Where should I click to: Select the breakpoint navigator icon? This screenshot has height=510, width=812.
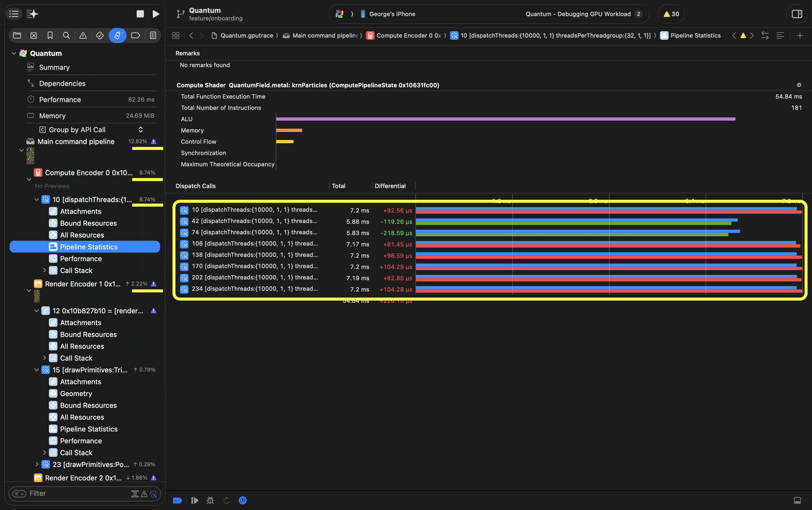pos(135,35)
